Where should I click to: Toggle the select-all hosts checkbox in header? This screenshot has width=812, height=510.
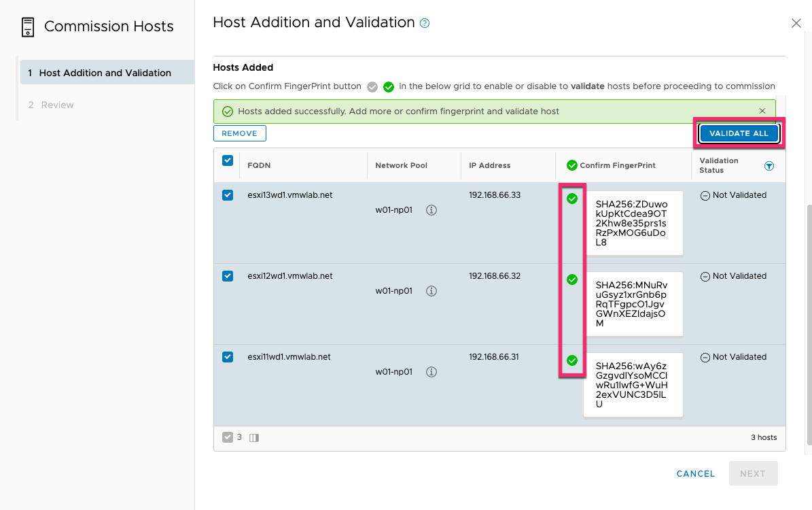pyautogui.click(x=228, y=160)
